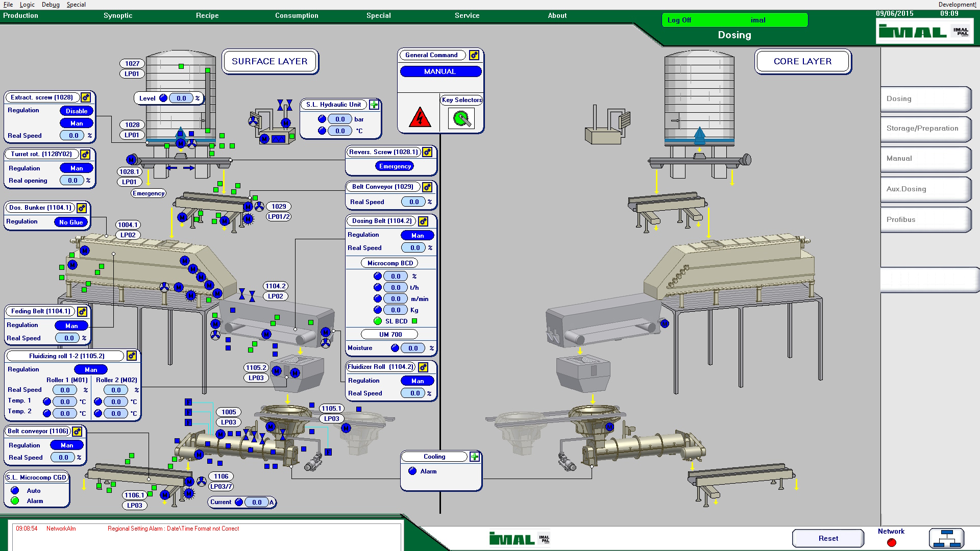Image resolution: width=980 pixels, height=551 pixels.
Task: Open Extract. screw (1028) settings icon
Action: click(86, 97)
